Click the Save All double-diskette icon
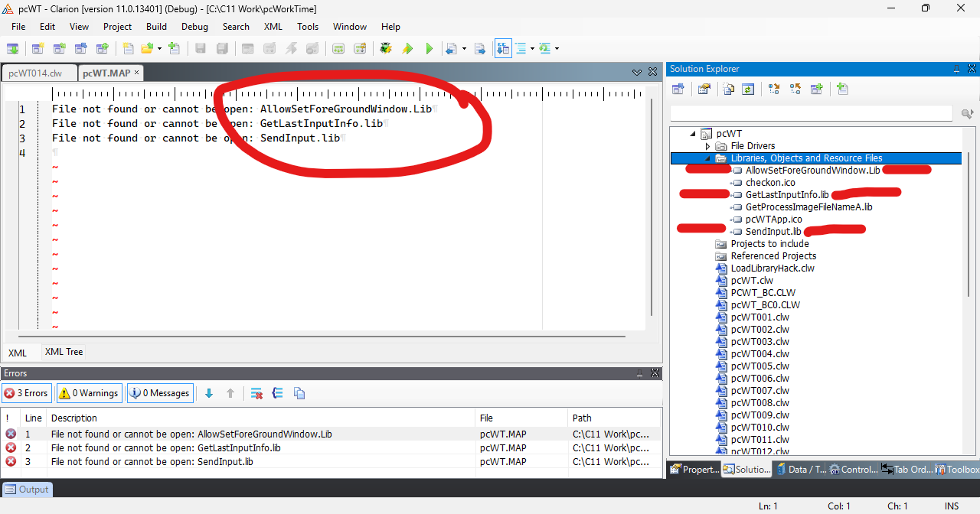Viewport: 980px width, 514px height. (222, 48)
